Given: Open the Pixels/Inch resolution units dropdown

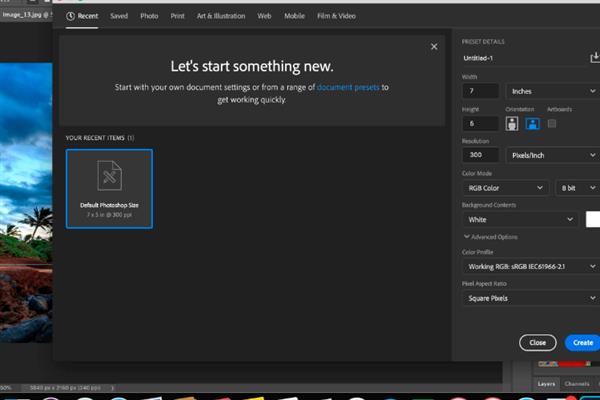Looking at the screenshot, I should pyautogui.click(x=552, y=156).
